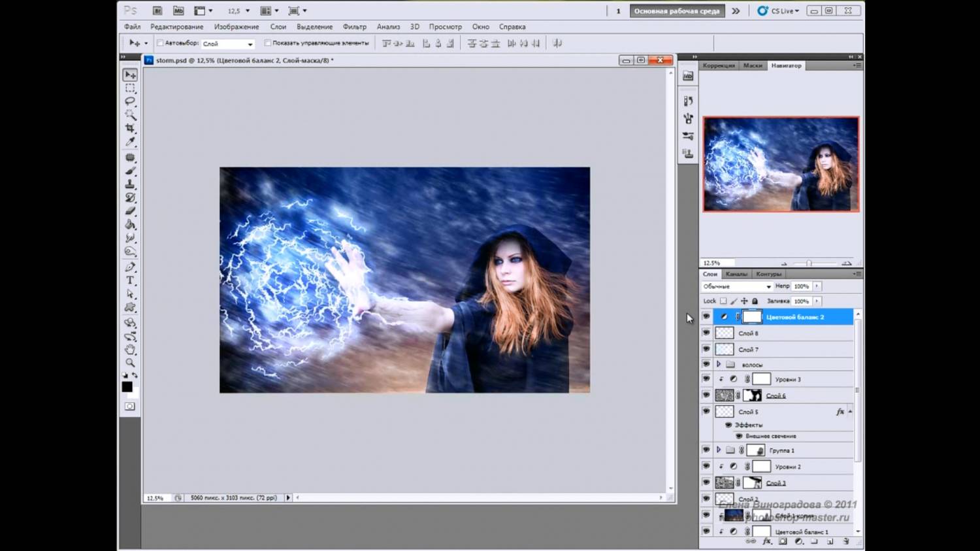
Task: Launch Mini Bridge from the Mb icon
Action: (178, 10)
